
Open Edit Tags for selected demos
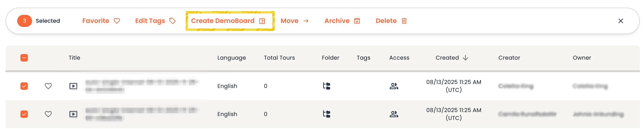(x=155, y=21)
